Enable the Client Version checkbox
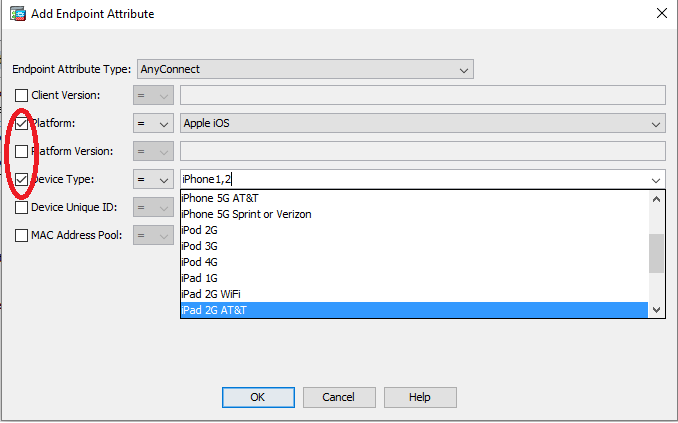 [21, 95]
